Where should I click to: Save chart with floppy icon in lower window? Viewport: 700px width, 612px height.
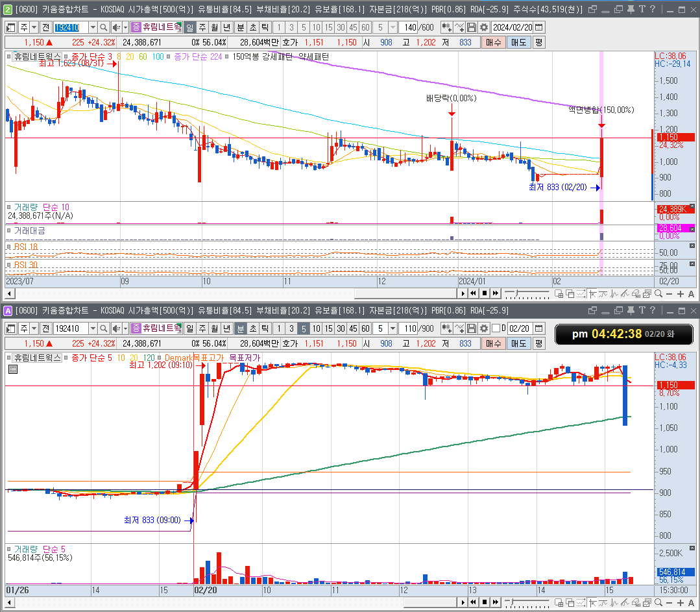coord(472,329)
